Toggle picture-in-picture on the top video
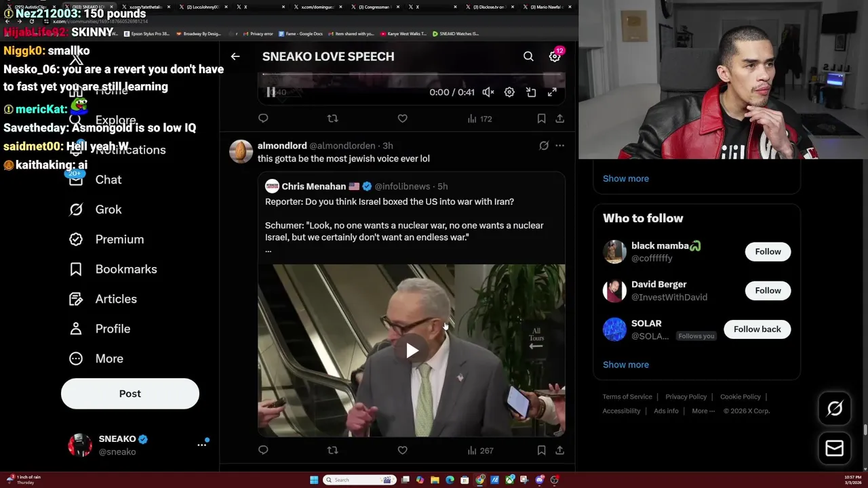Image resolution: width=868 pixels, height=488 pixels. coord(531,92)
